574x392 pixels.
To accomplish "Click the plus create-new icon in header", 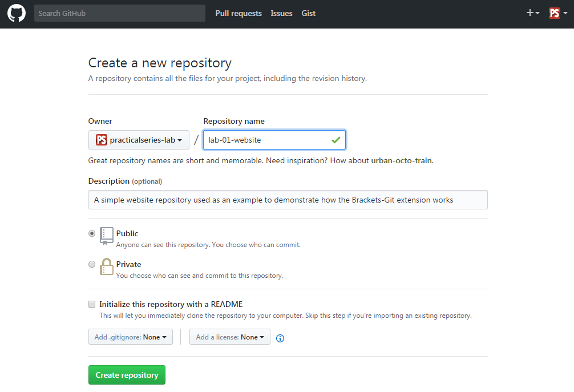I will [533, 13].
